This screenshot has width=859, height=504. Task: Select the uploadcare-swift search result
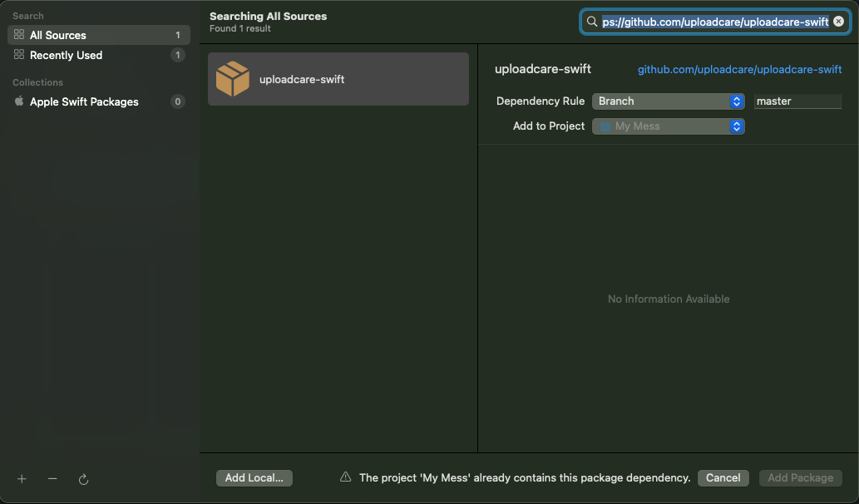[338, 78]
